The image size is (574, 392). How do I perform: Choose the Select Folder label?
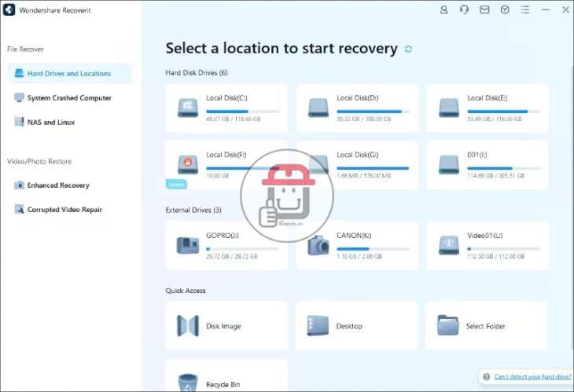485,326
